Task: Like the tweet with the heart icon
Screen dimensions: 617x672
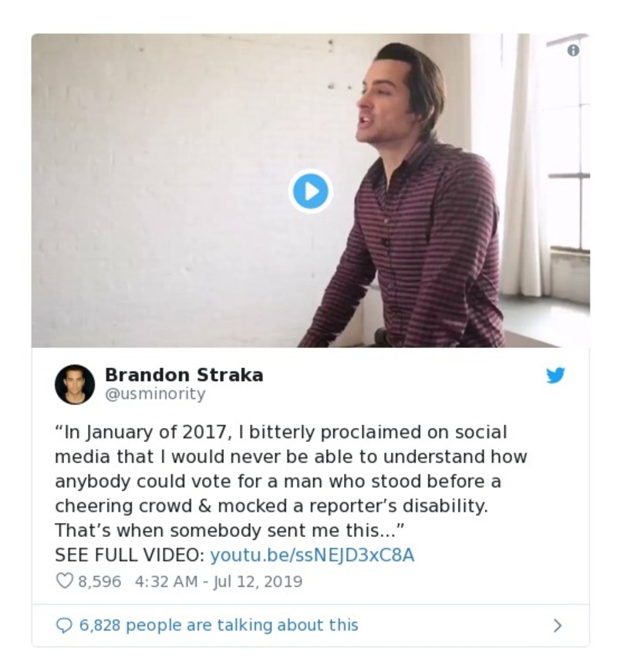Action: click(x=65, y=581)
